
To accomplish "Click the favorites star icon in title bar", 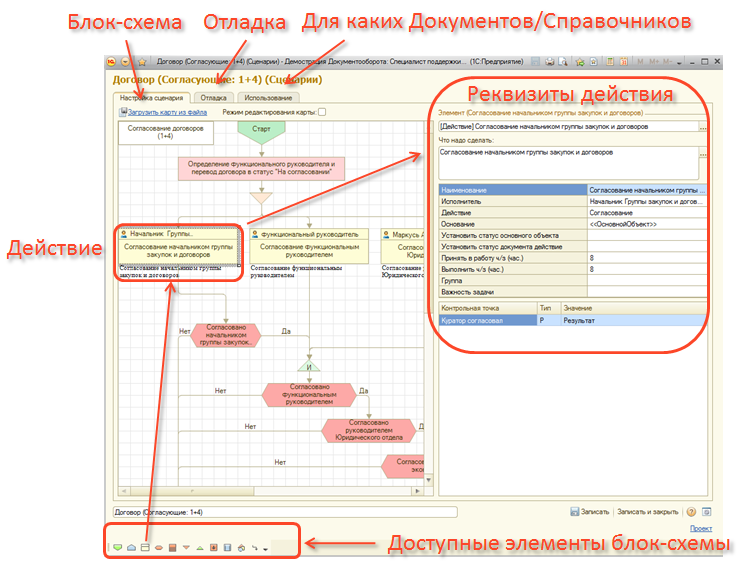I will [144, 62].
